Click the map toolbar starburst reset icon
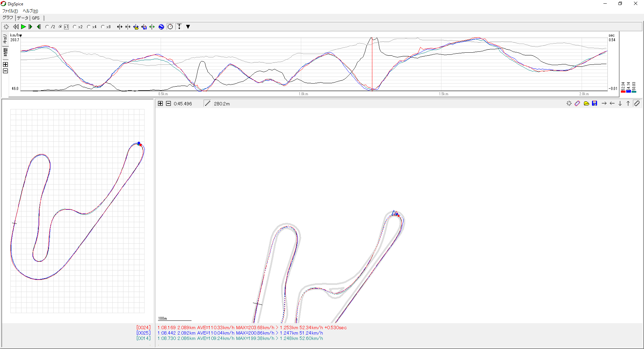 [569, 103]
